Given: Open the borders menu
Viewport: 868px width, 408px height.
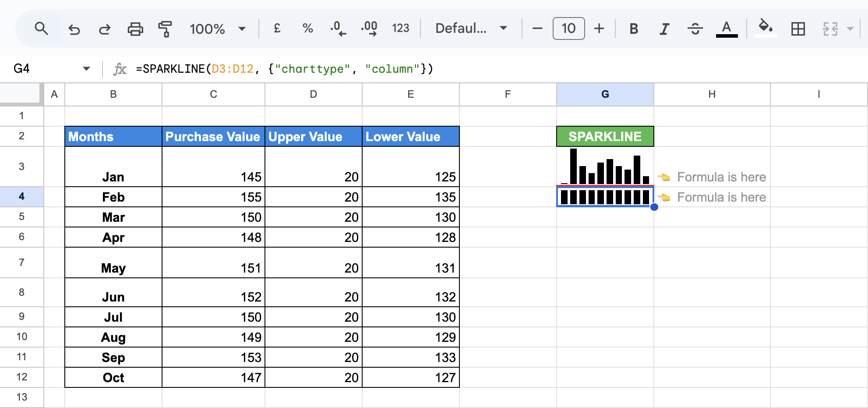Looking at the screenshot, I should pyautogui.click(x=798, y=29).
